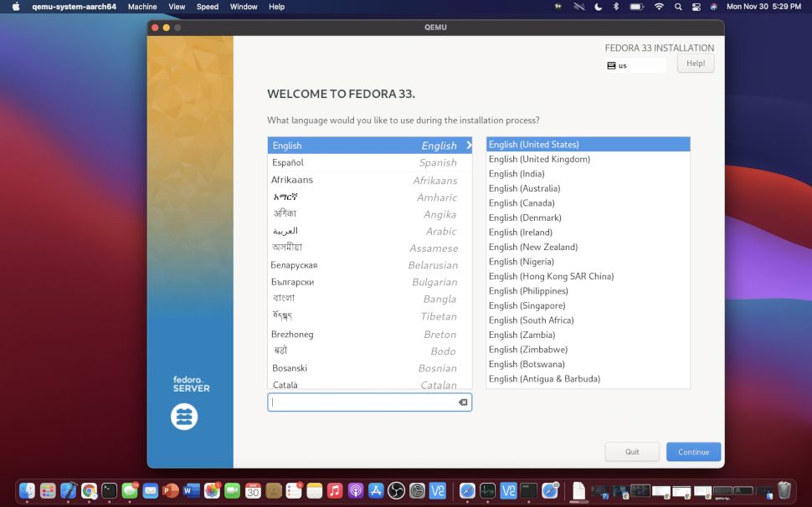Screen dimensions: 812x507
Task: Click the Quit button
Action: [632, 451]
